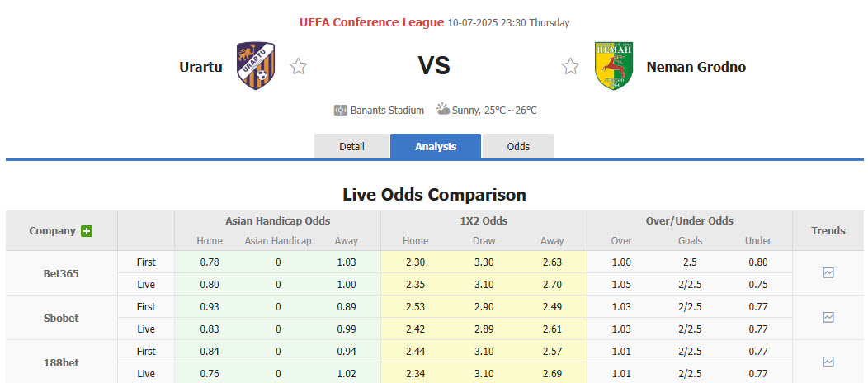Open Bet365 odds trends chart
The width and height of the screenshot is (868, 383).
tap(828, 272)
